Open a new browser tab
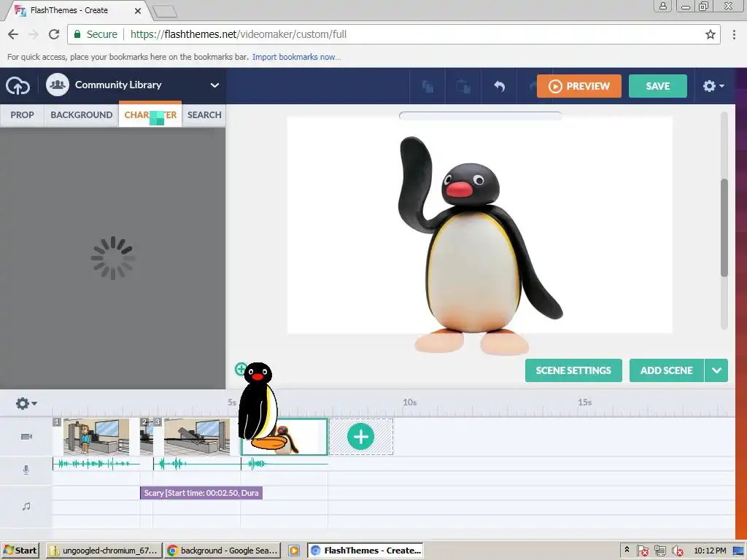The height and width of the screenshot is (560, 747). tap(165, 11)
